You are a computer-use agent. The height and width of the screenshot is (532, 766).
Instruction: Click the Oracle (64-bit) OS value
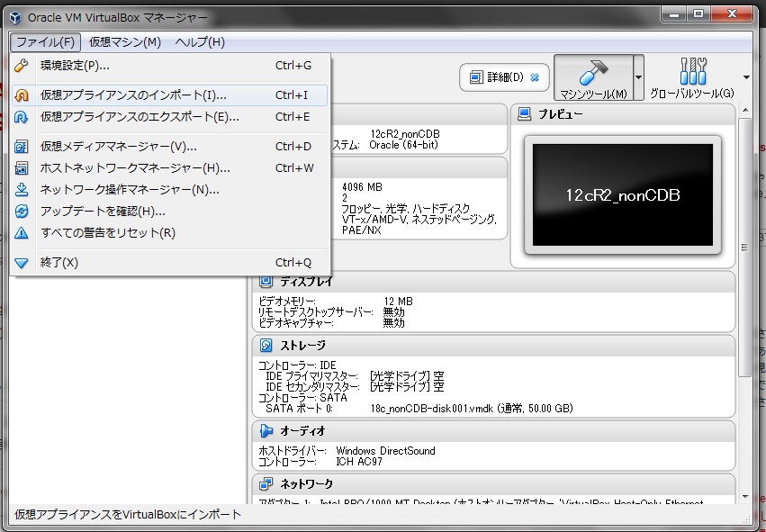pos(403,145)
